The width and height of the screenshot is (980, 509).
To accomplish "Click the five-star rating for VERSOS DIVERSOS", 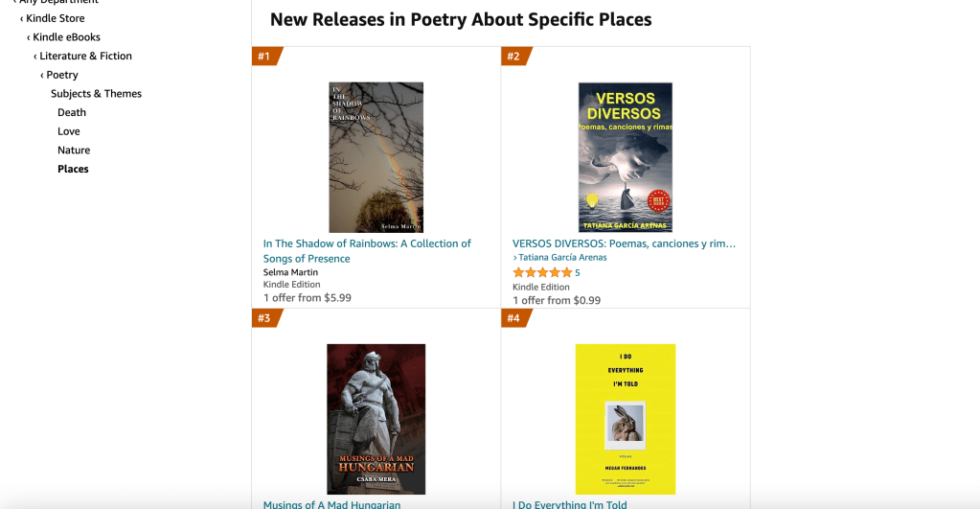I will tap(542, 273).
